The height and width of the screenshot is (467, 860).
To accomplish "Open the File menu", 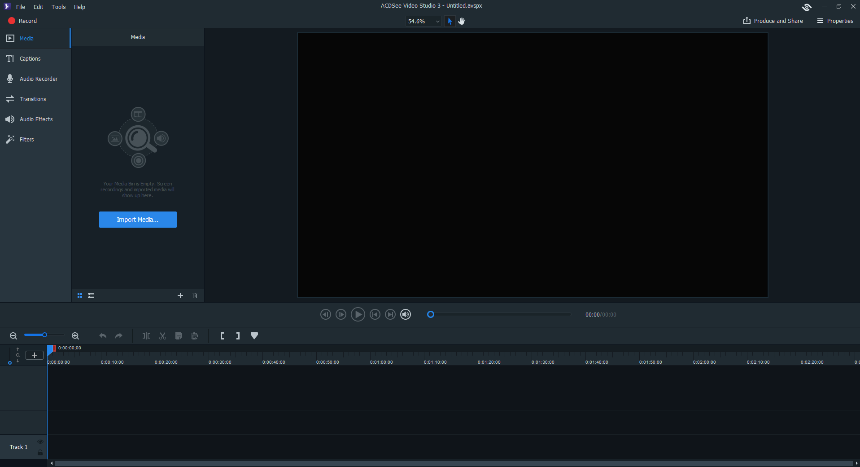I will point(20,7).
